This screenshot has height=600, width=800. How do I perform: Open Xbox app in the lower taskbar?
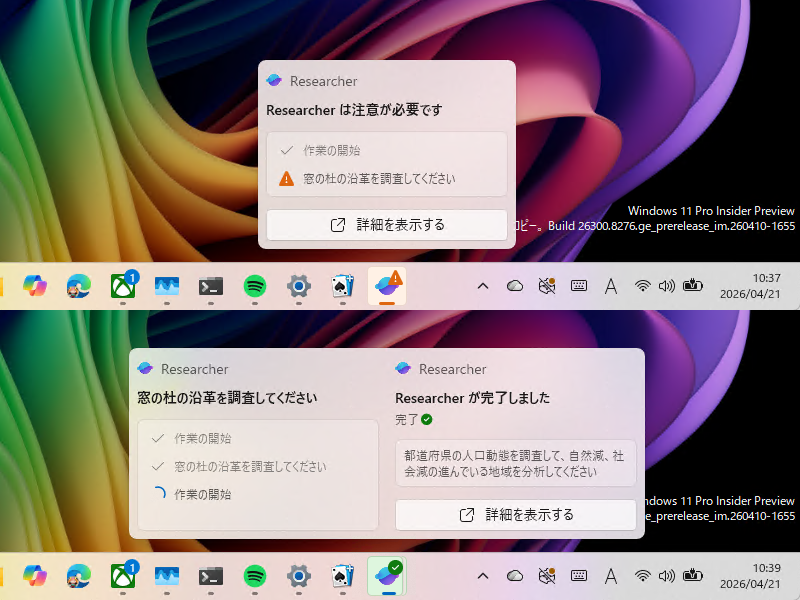123,576
